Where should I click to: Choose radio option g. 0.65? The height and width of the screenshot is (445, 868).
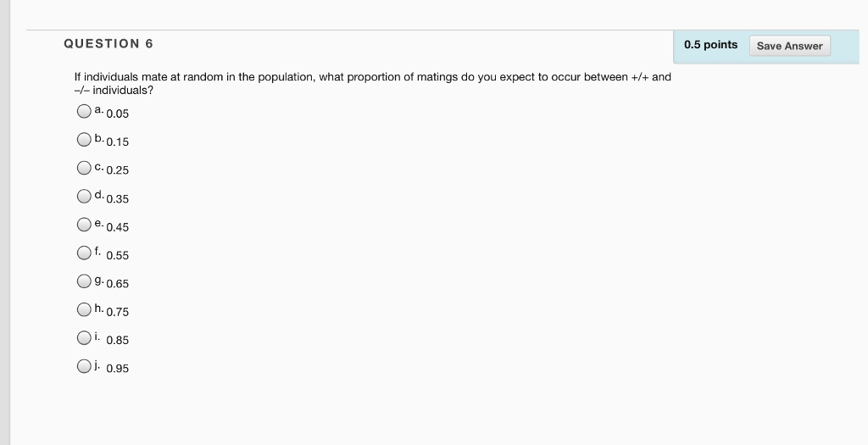pyautogui.click(x=84, y=281)
